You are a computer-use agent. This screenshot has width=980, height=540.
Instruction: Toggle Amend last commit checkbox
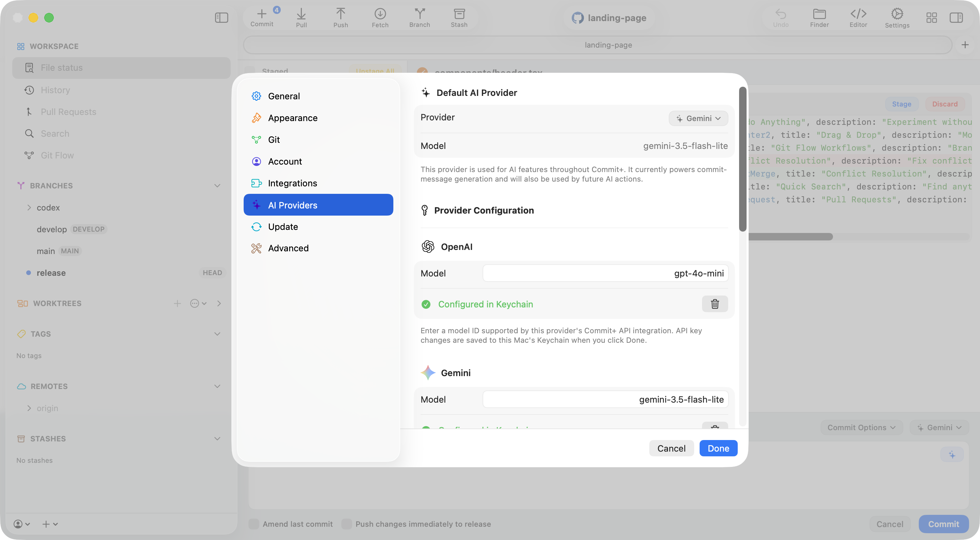coord(254,524)
